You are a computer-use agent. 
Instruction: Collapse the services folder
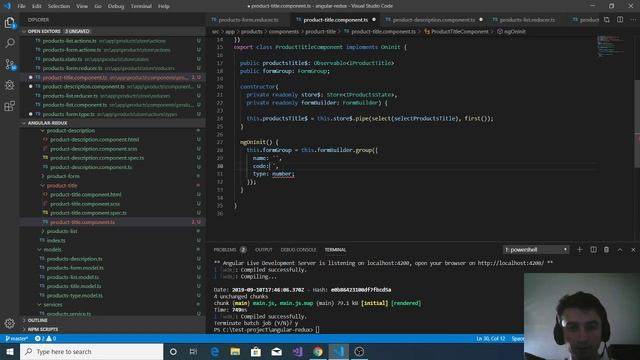tap(53, 304)
